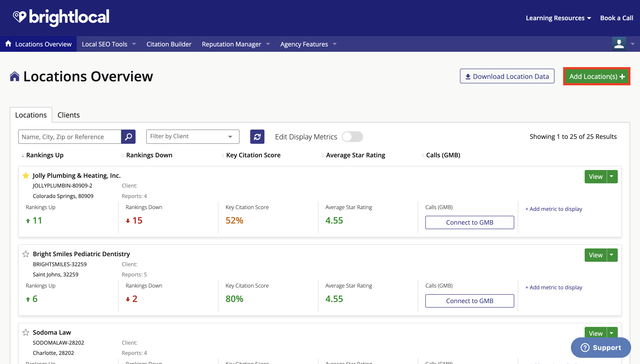The height and width of the screenshot is (364, 640).
Task: Click house icon beside Locations Overview heading
Action: [15, 76]
